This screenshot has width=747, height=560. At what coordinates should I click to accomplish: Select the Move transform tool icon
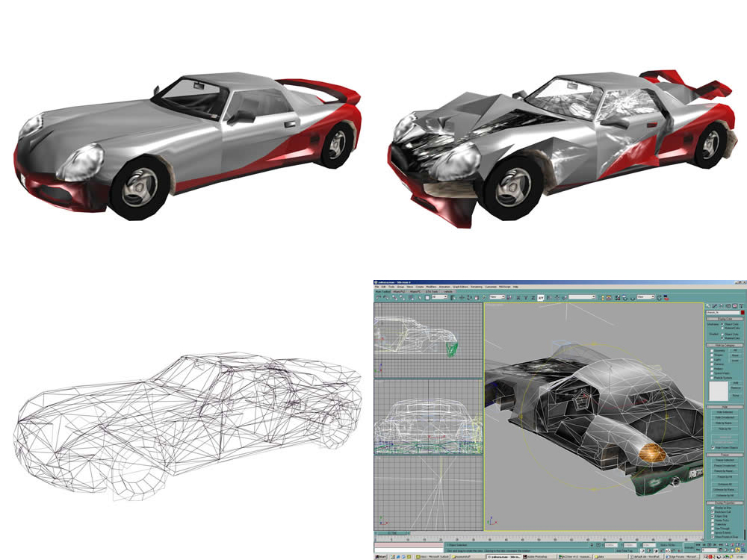pyautogui.click(x=462, y=298)
